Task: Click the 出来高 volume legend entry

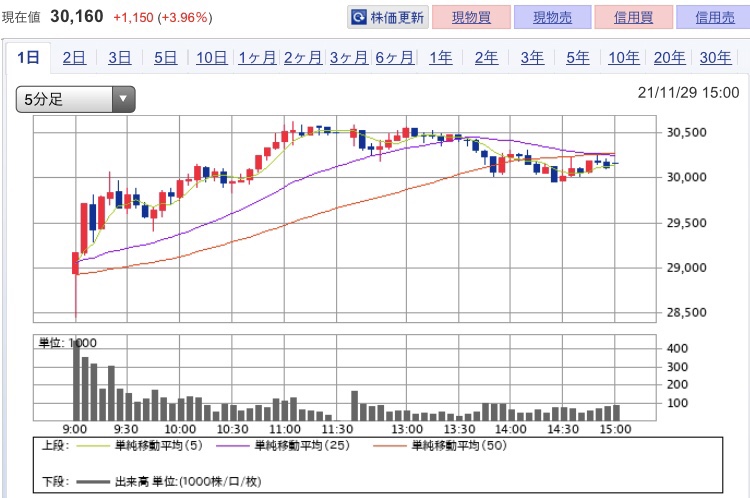Action: point(188,481)
